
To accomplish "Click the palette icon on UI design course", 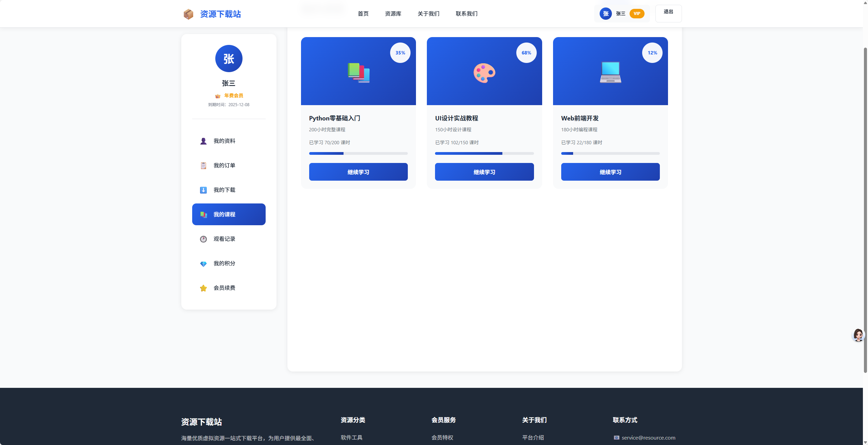I will coord(484,73).
